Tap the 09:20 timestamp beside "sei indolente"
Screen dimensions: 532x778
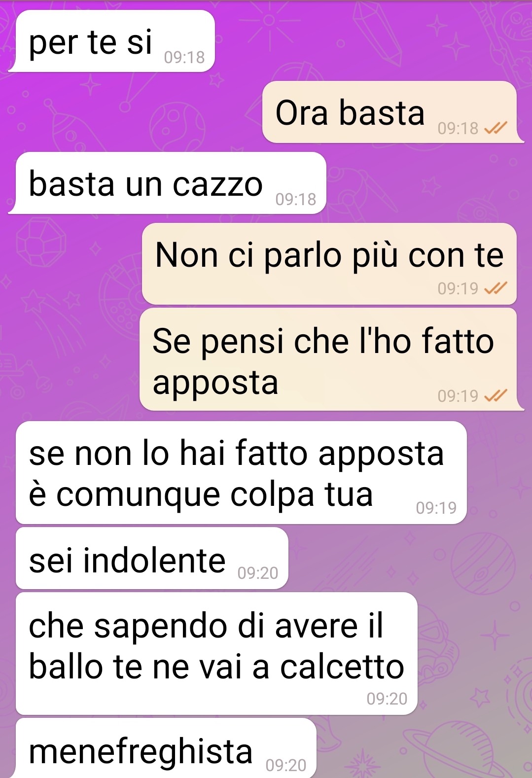point(258,573)
